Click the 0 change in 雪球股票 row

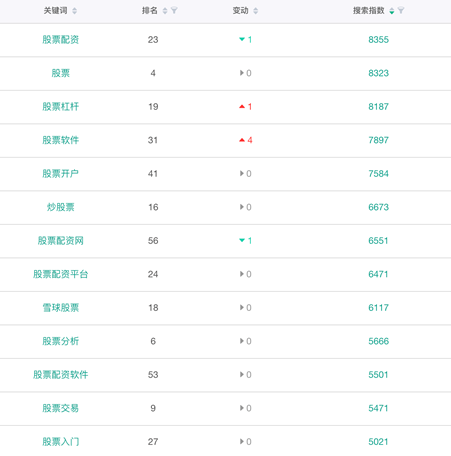[x=246, y=308]
